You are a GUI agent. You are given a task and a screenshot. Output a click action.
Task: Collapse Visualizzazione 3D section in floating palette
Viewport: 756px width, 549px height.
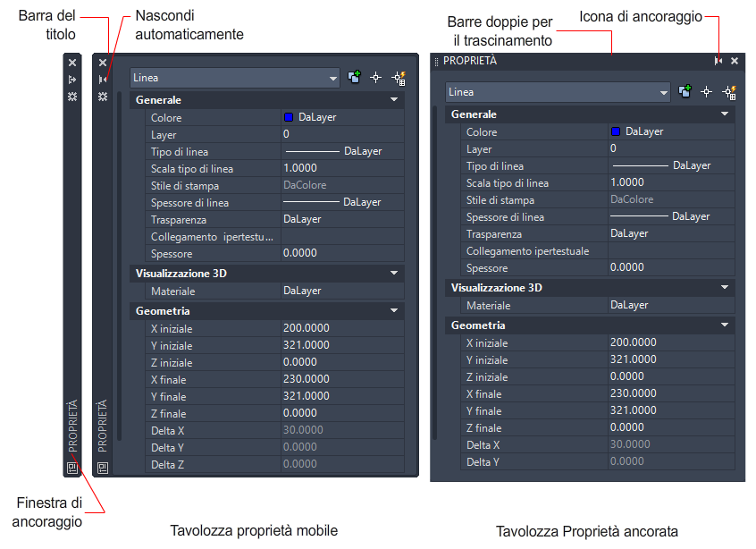pyautogui.click(x=394, y=273)
